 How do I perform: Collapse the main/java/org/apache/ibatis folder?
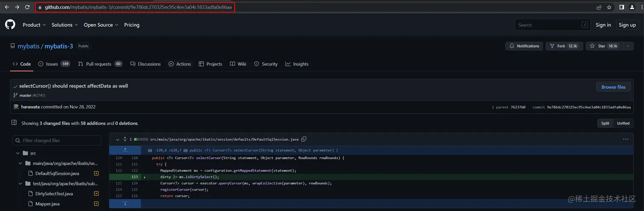20,163
